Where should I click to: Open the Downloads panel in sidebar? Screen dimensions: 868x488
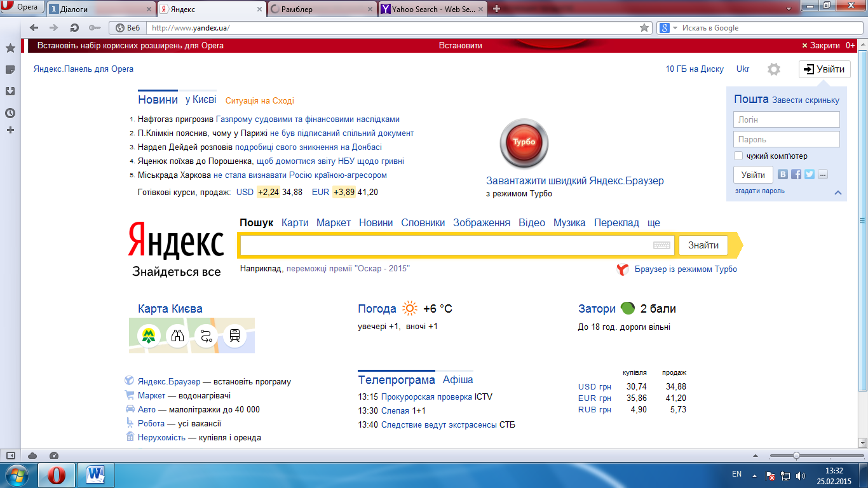click(10, 91)
